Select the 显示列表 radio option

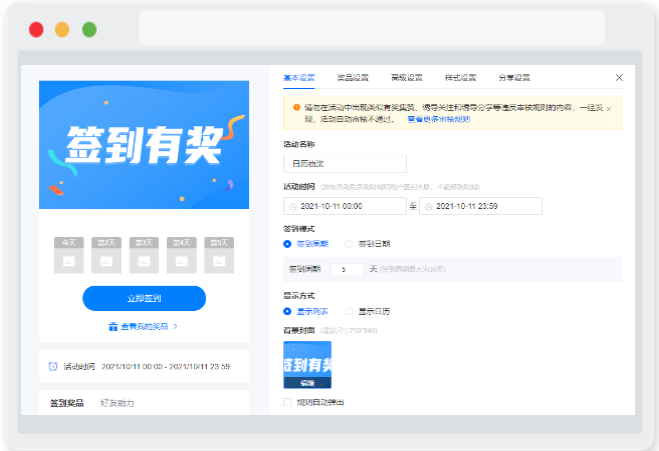click(x=287, y=311)
